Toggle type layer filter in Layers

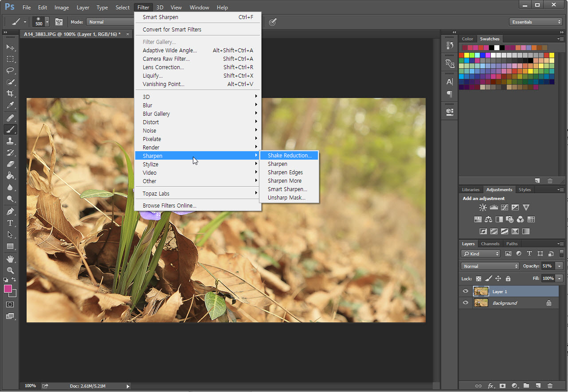coord(529,254)
